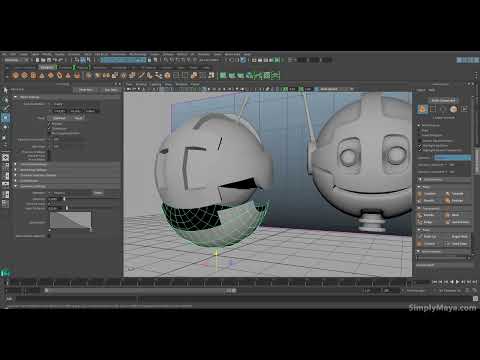
Task: Click the highlighted blue tool in left toolbox
Action: [6, 117]
